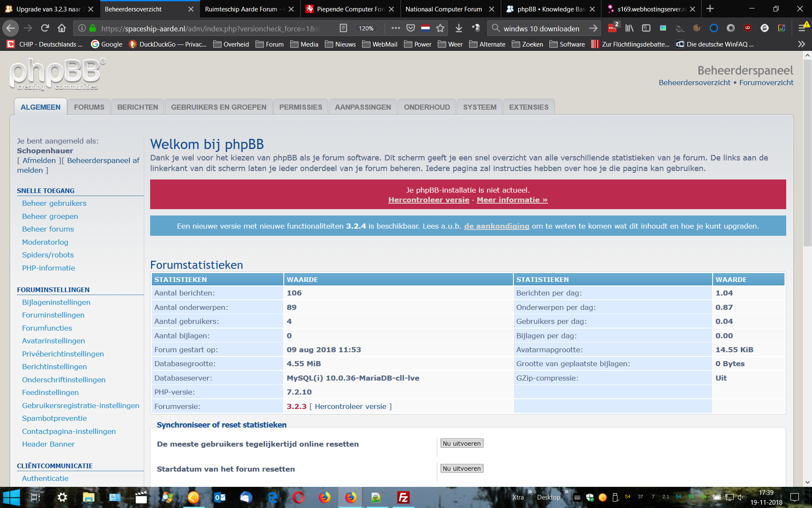Open the ONDERHOUD tab

tap(427, 107)
